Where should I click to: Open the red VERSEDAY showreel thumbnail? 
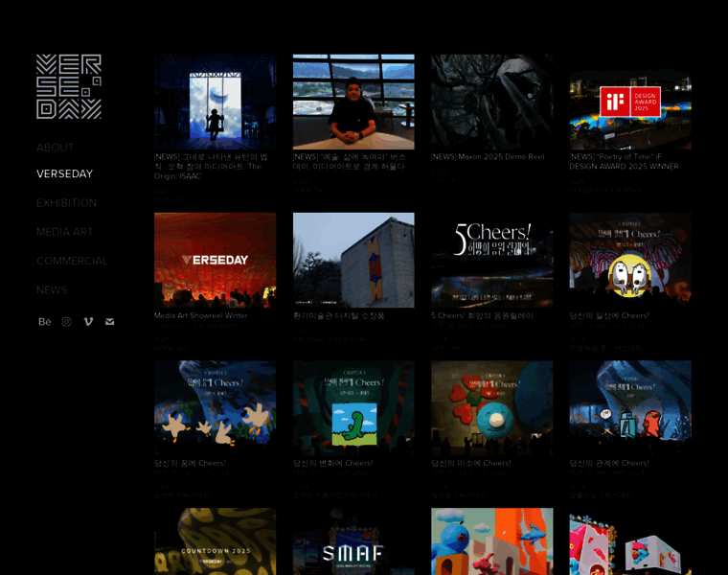point(215,260)
